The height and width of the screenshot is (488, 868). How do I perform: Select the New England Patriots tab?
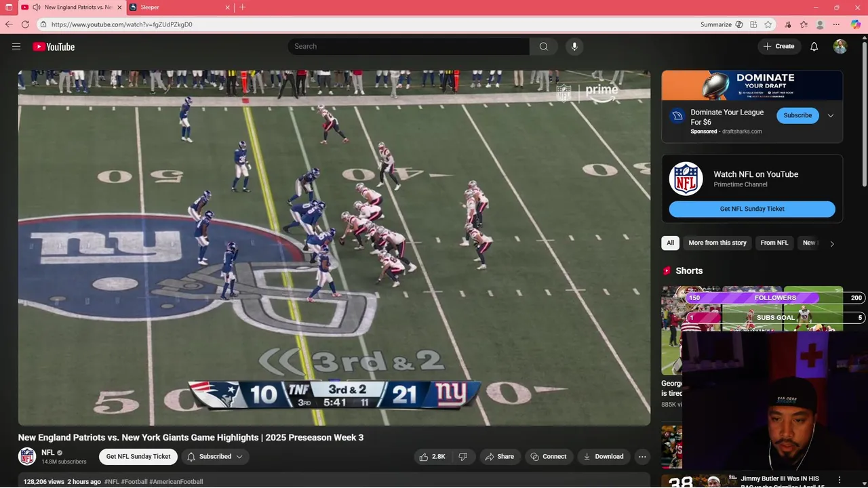(x=71, y=7)
